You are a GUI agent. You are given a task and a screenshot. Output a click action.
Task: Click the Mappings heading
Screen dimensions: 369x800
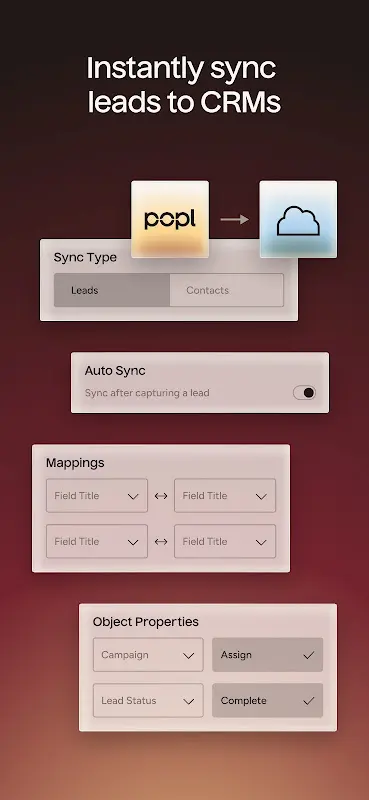[75, 463]
